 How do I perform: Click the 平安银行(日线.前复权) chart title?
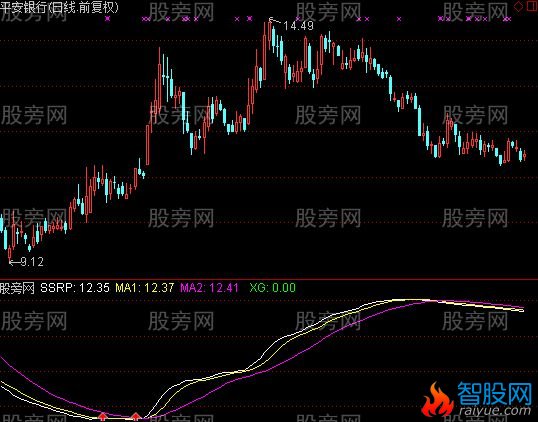[x=59, y=8]
